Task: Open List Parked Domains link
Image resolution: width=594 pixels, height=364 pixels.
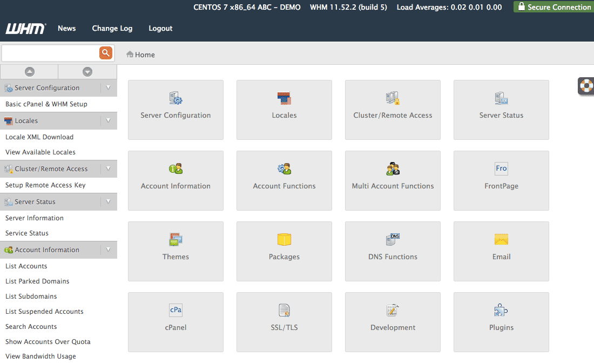Action: coord(37,281)
